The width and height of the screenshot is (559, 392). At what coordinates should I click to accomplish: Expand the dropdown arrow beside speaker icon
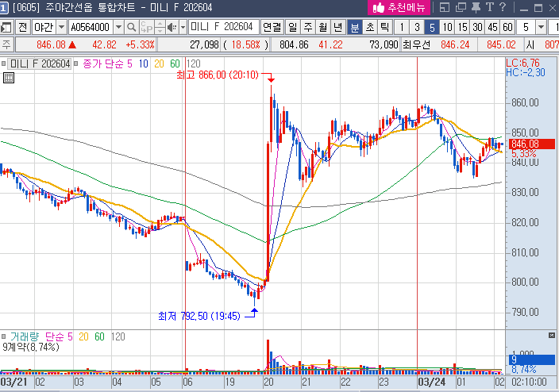183,27
